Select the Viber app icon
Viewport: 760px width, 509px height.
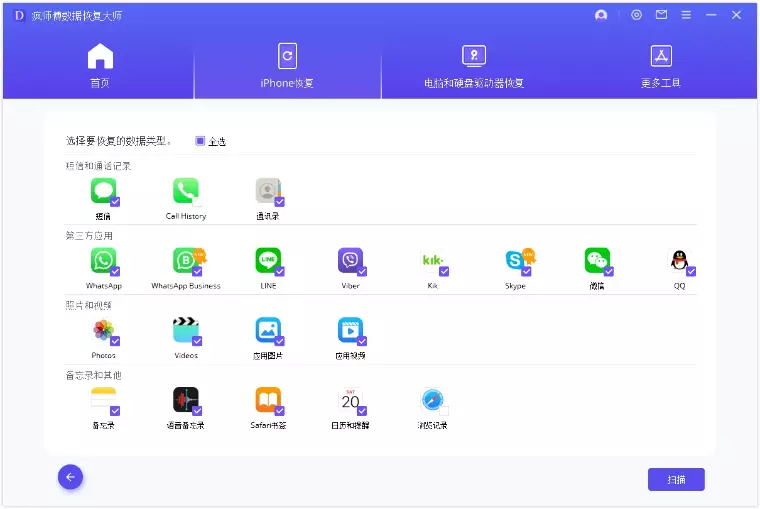tap(350, 260)
